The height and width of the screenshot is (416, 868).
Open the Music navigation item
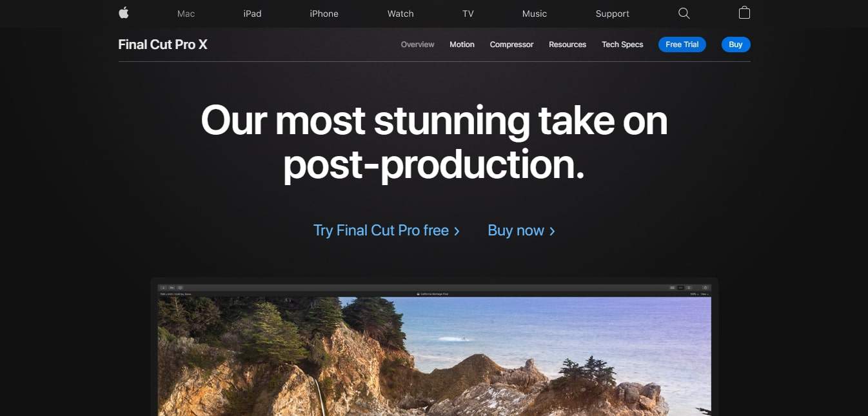coord(535,14)
